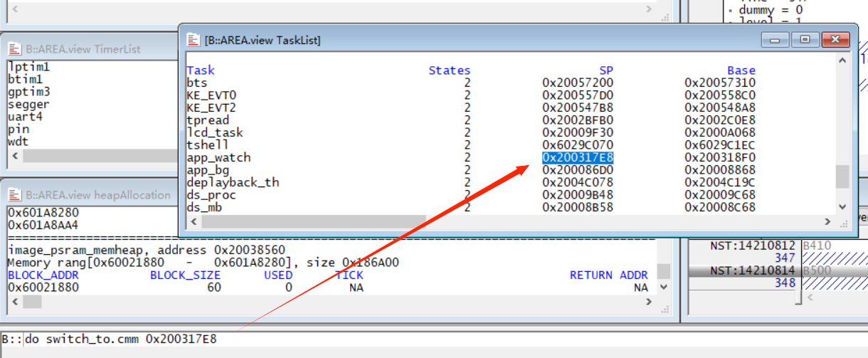
Task: Click the TICK column header
Action: point(349,275)
